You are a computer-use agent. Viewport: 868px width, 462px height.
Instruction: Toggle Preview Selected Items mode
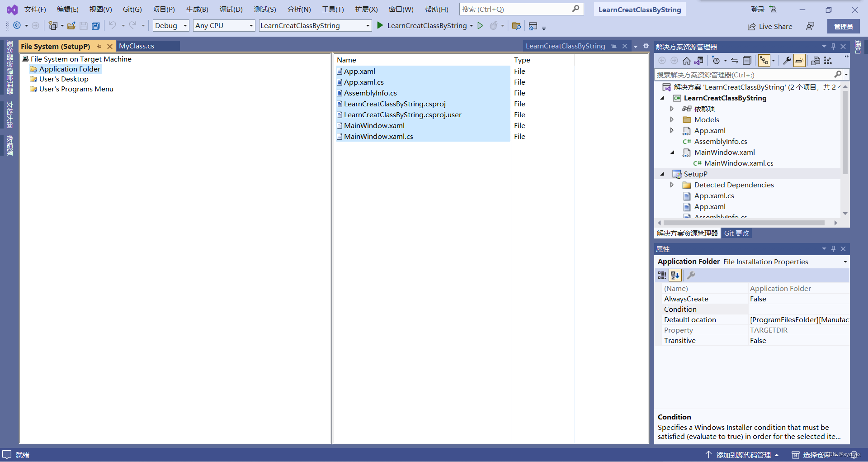pyautogui.click(x=799, y=60)
